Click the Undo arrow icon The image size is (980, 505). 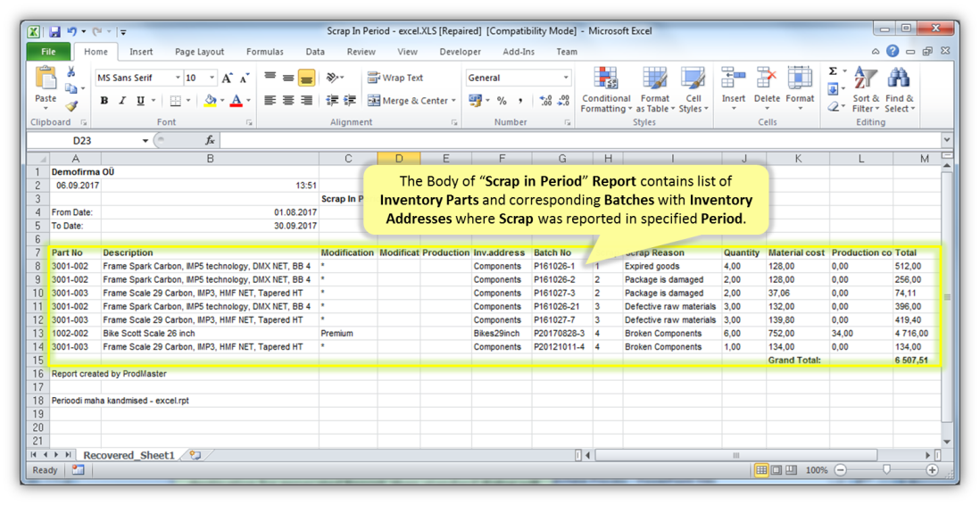click(72, 31)
